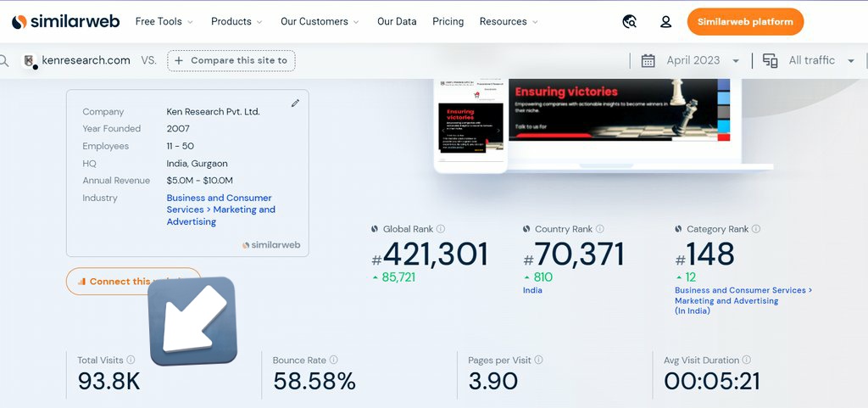The height and width of the screenshot is (408, 868).
Task: Click the Category Rank info icon
Action: (x=756, y=229)
